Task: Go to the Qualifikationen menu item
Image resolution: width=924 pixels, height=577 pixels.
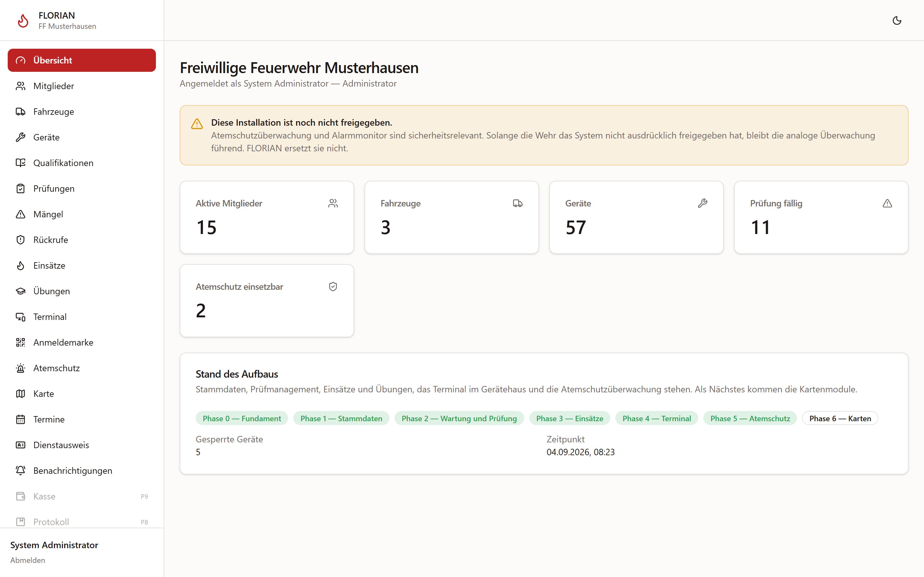Action: tap(82, 163)
